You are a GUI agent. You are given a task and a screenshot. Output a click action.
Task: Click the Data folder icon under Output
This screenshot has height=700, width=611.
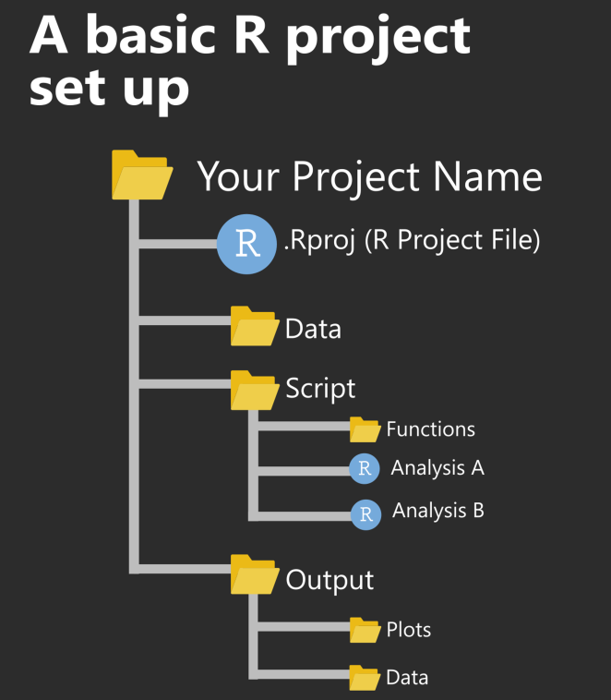coord(365,677)
